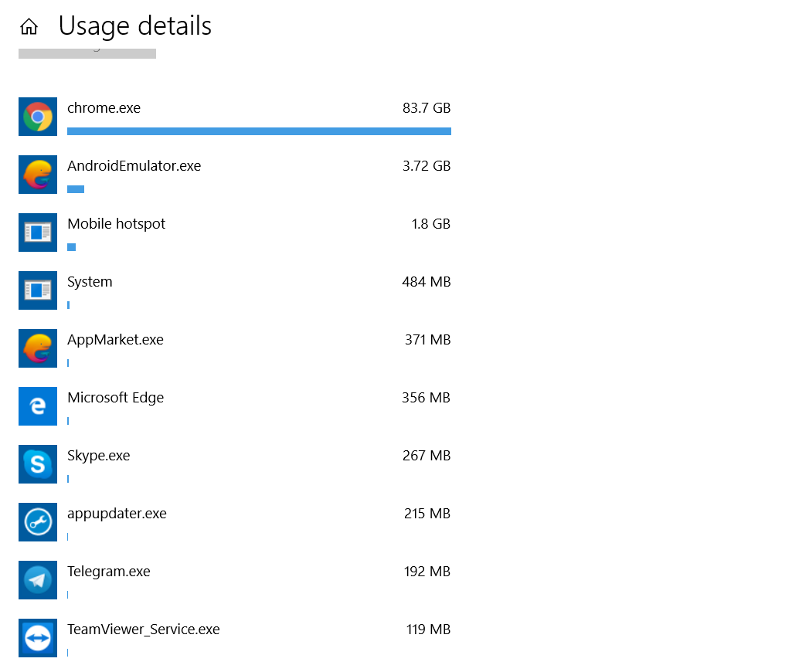Click the System entry icon
Image resolution: width=809 pixels, height=672 pixels.
click(x=38, y=290)
